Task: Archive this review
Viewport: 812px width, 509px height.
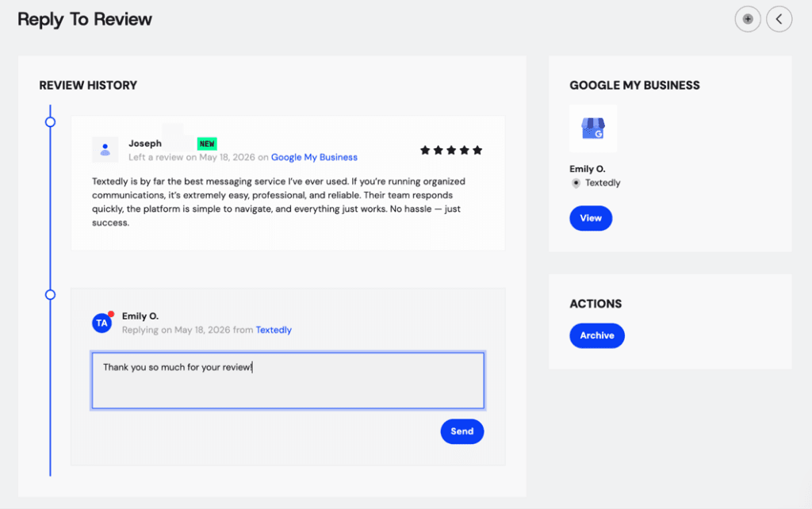Action: click(x=597, y=335)
